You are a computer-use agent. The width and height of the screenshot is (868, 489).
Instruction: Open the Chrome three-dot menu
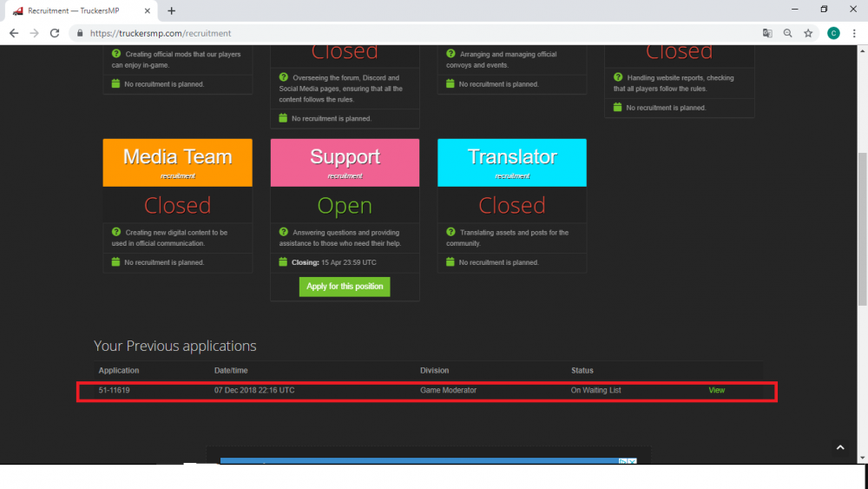click(x=854, y=33)
